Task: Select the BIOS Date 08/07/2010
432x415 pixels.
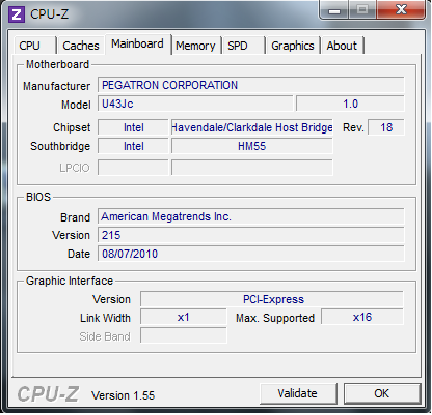Action: pos(251,254)
